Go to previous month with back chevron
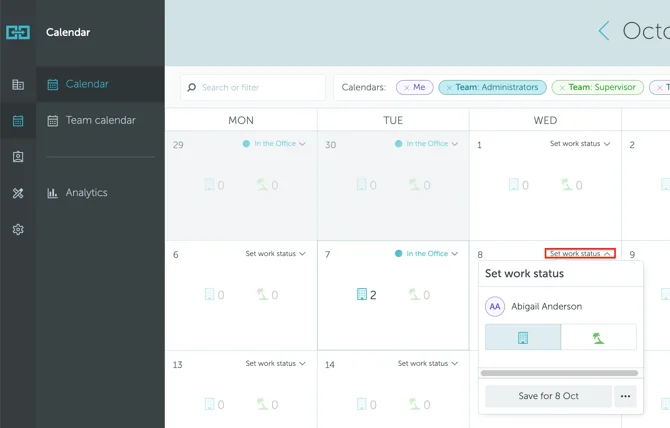 (x=603, y=31)
